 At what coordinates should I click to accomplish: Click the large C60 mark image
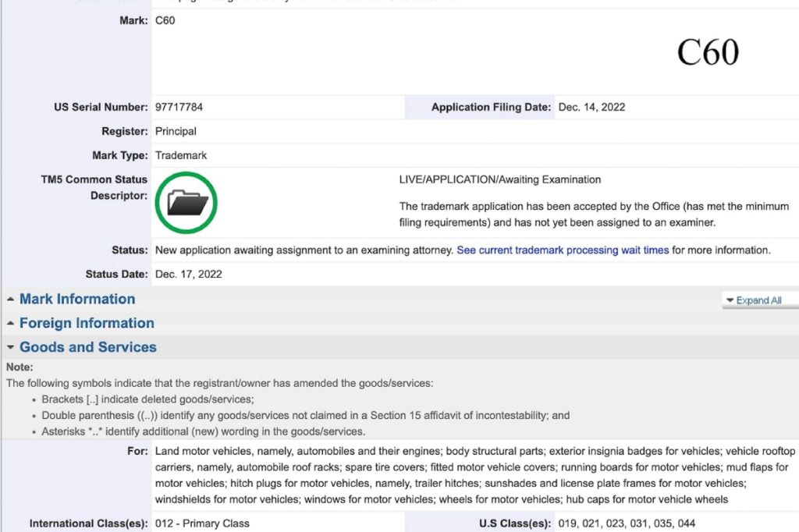708,52
